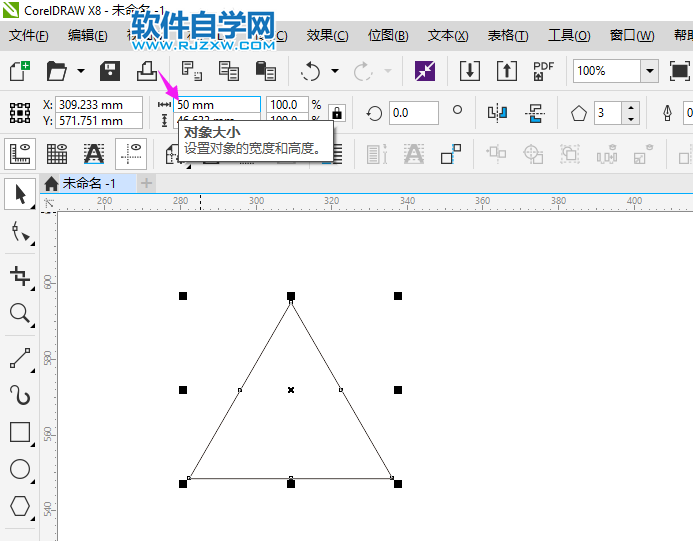
Task: Open the 文本(X) menu
Action: pyautogui.click(x=448, y=35)
